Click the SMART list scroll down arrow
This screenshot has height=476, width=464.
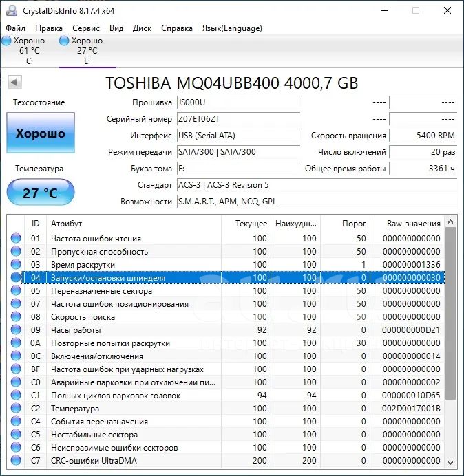[451, 463]
